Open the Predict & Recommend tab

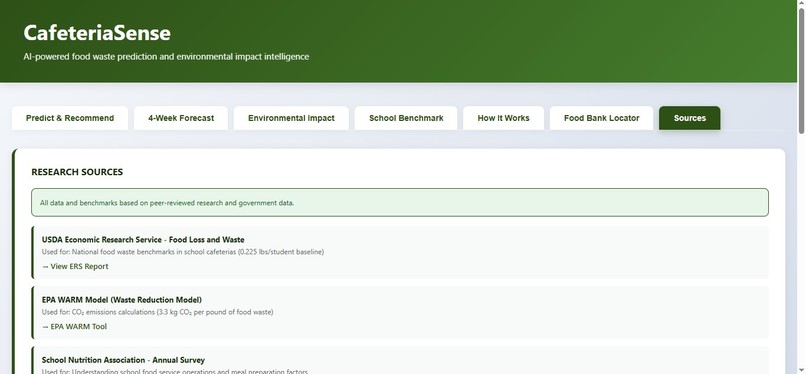[x=70, y=118]
